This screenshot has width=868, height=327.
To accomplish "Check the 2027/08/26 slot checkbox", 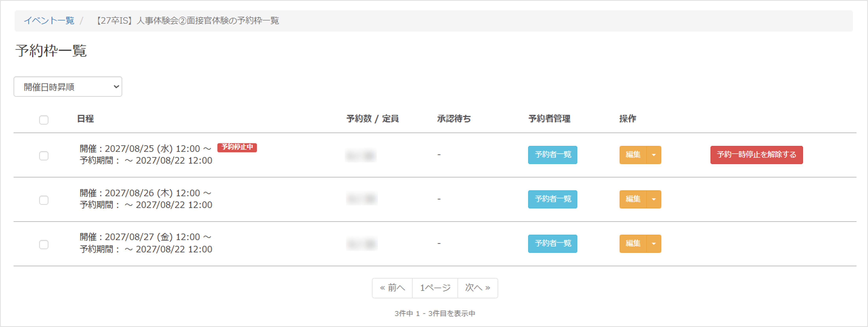I will pyautogui.click(x=44, y=200).
